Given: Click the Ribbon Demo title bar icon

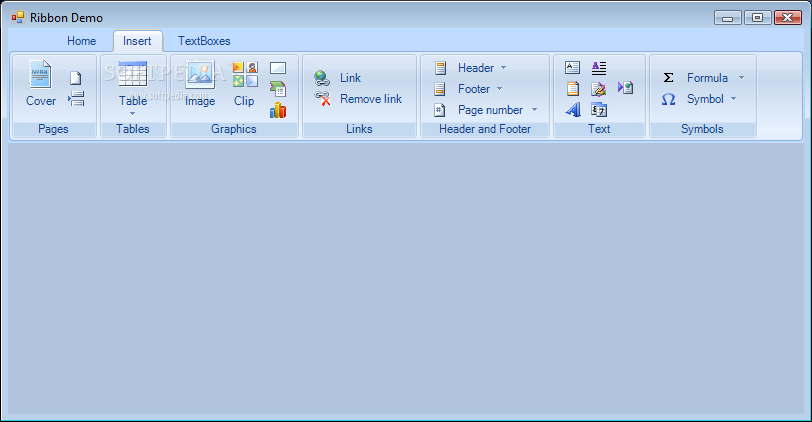Looking at the screenshot, I should (18, 18).
